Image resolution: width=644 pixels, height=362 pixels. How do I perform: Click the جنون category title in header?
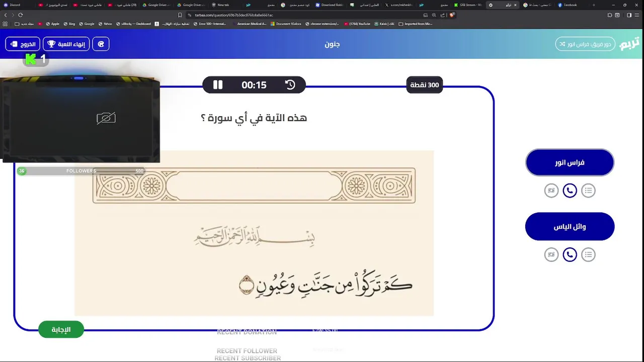tap(332, 44)
